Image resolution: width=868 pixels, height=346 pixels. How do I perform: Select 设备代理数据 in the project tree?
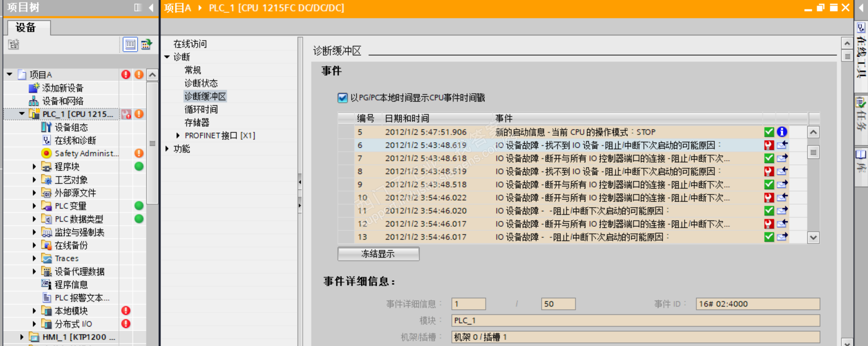[x=80, y=271]
